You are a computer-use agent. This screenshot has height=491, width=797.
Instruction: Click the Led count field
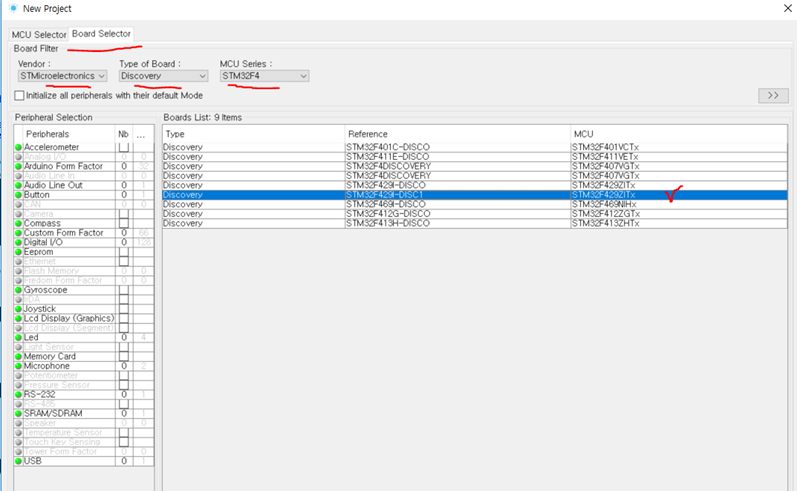pyautogui.click(x=124, y=337)
